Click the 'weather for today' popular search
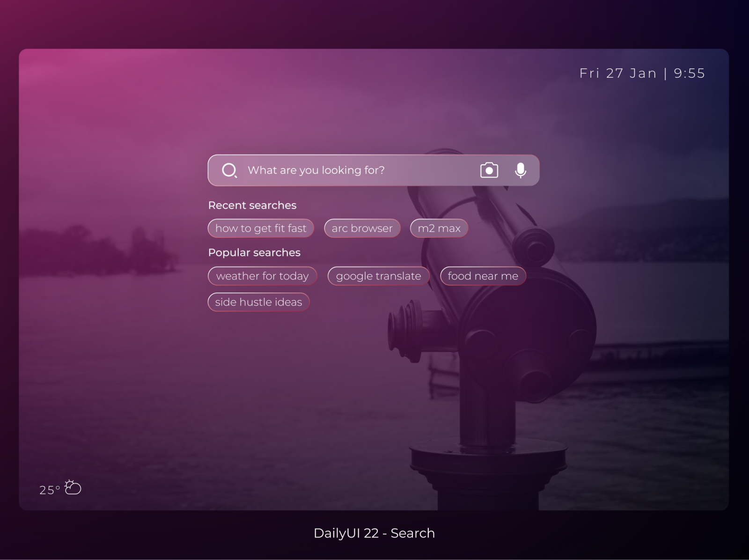Image resolution: width=749 pixels, height=560 pixels. pos(262,276)
